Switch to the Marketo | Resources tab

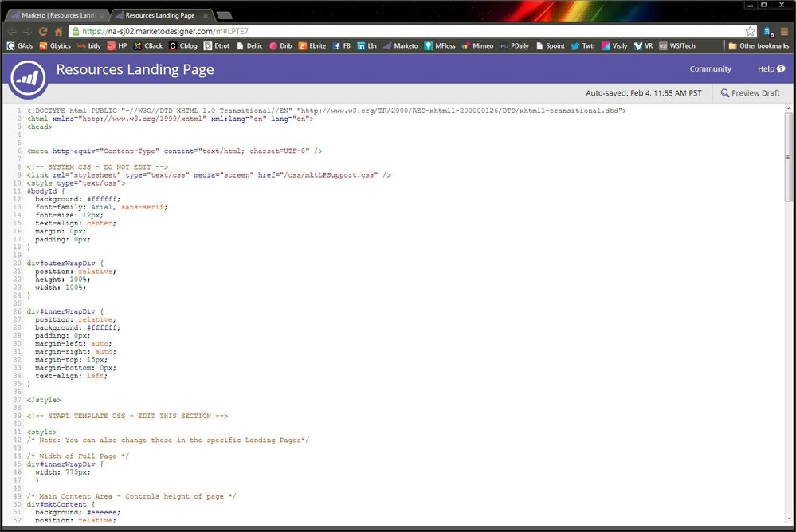point(56,15)
